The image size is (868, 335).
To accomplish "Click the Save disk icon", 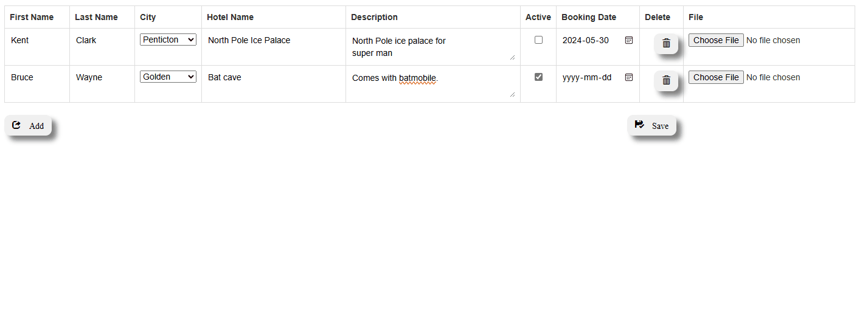I will click(639, 125).
